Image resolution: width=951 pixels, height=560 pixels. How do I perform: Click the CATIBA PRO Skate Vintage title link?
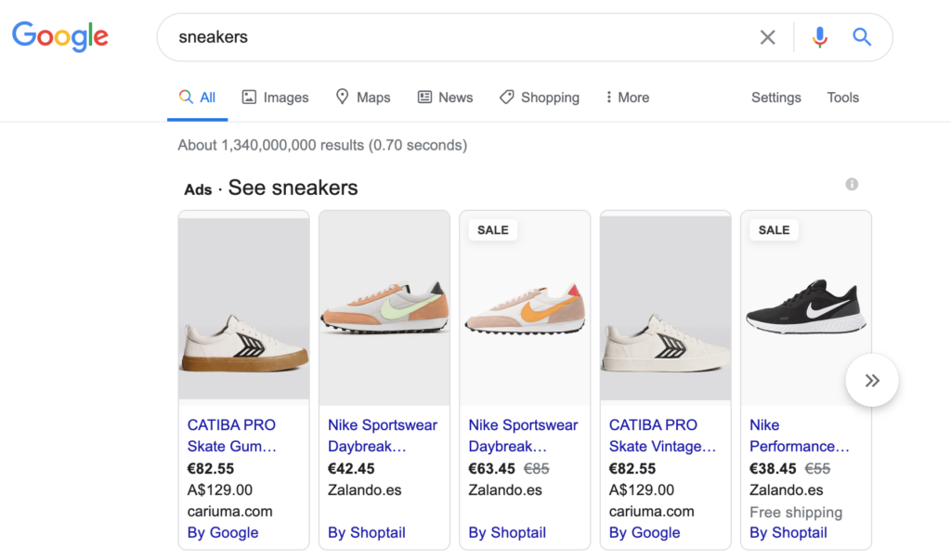[x=662, y=436]
